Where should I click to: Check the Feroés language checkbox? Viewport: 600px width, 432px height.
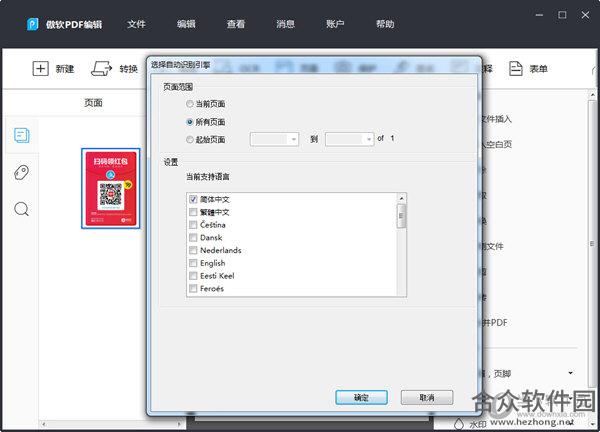tap(193, 289)
